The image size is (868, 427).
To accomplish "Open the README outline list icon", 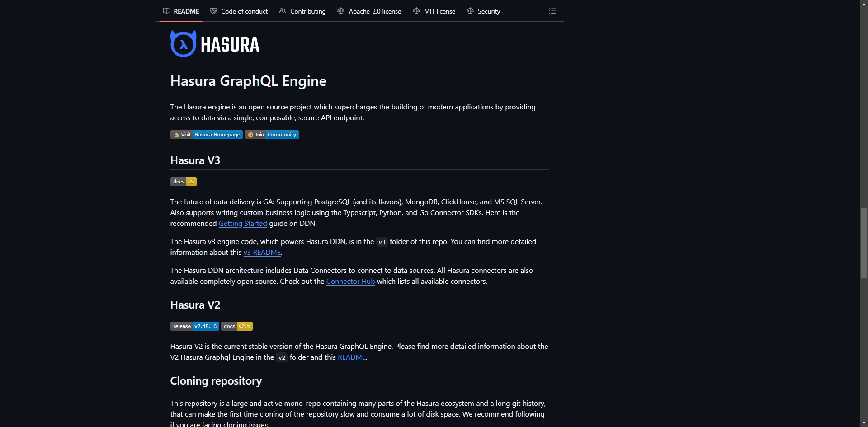I will coord(552,11).
